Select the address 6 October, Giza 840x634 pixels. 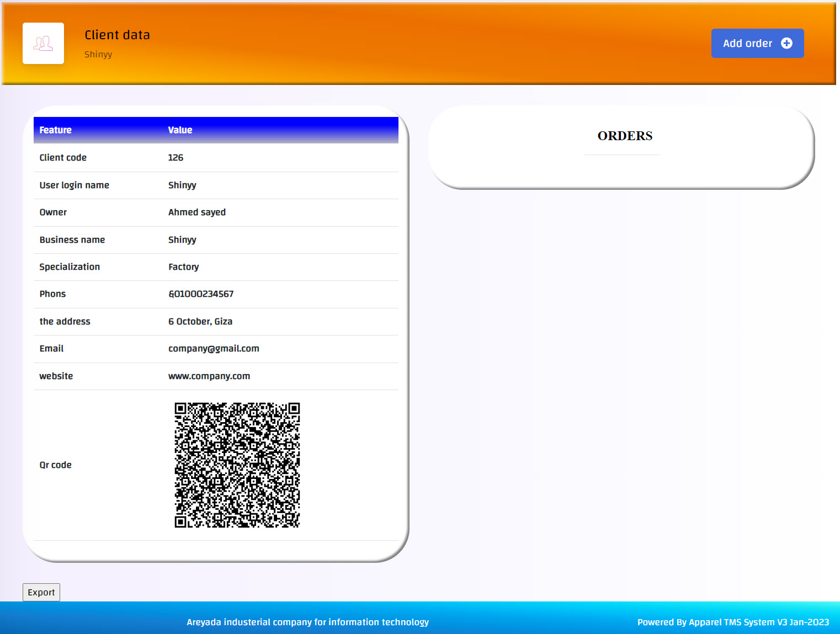200,322
